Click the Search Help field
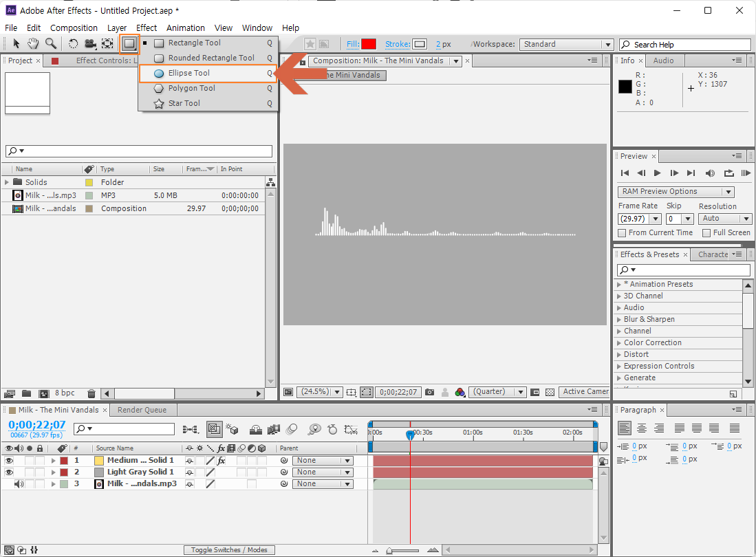 tap(684, 45)
